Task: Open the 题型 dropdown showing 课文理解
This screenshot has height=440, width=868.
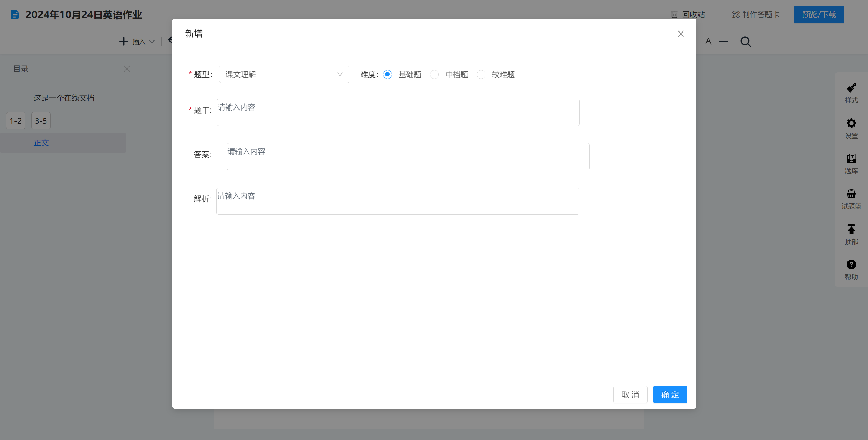Action: [x=284, y=74]
